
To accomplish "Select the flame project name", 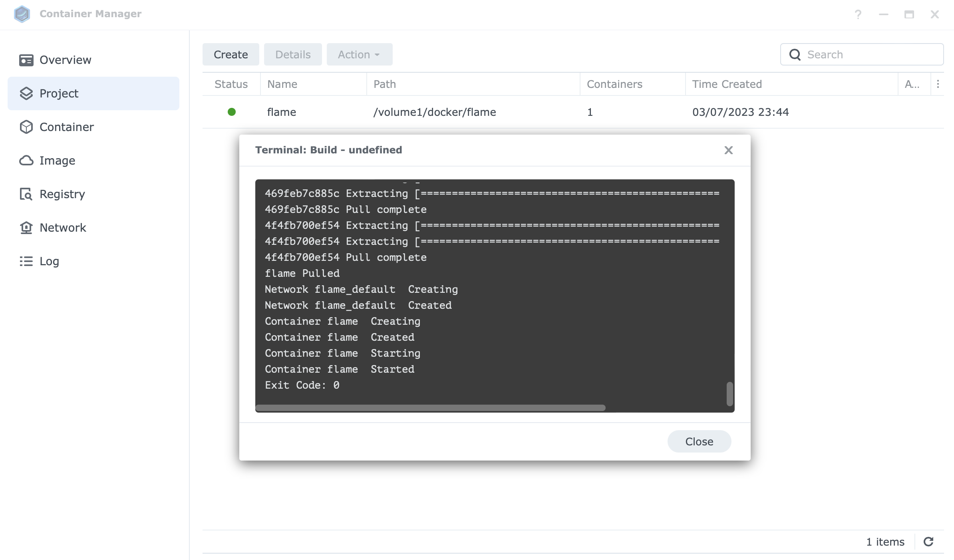I will tap(282, 112).
